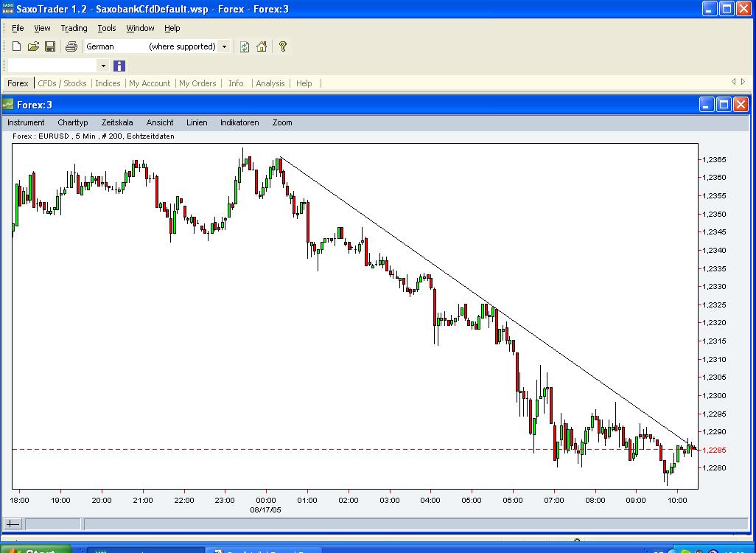
Task: Open the File menu
Action: [x=18, y=28]
